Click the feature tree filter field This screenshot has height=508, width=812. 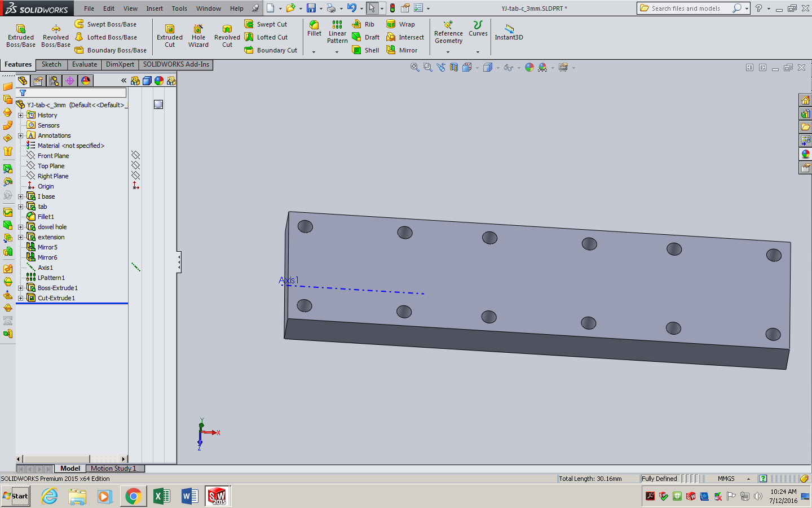pyautogui.click(x=71, y=93)
